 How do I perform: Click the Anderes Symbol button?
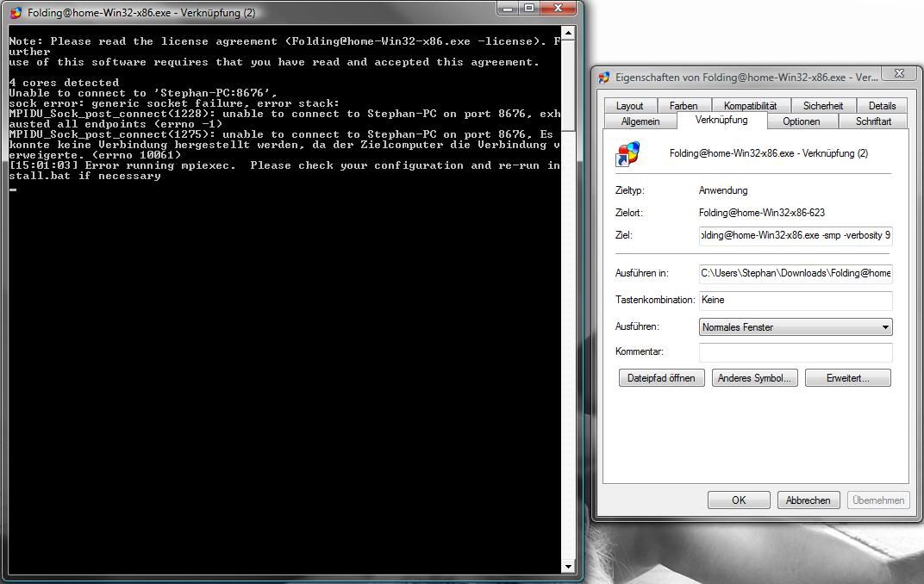pos(755,378)
